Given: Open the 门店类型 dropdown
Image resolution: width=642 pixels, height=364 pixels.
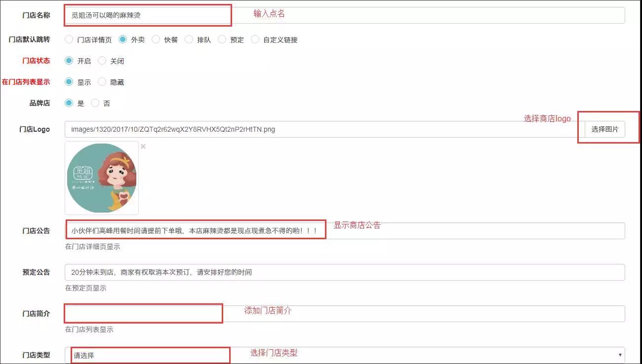Looking at the screenshot, I should click(x=345, y=355).
